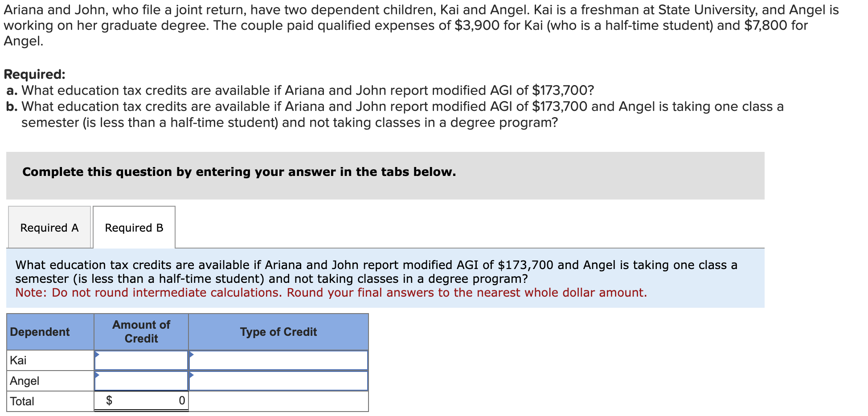This screenshot has width=868, height=416.
Task: Click the gray instructions banner above the tabs
Action: [239, 172]
